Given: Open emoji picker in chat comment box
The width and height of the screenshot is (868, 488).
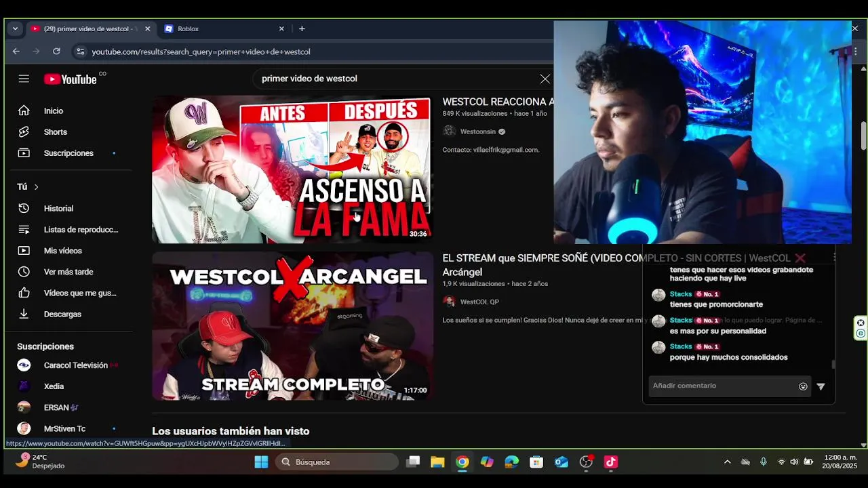Looking at the screenshot, I should [803, 386].
